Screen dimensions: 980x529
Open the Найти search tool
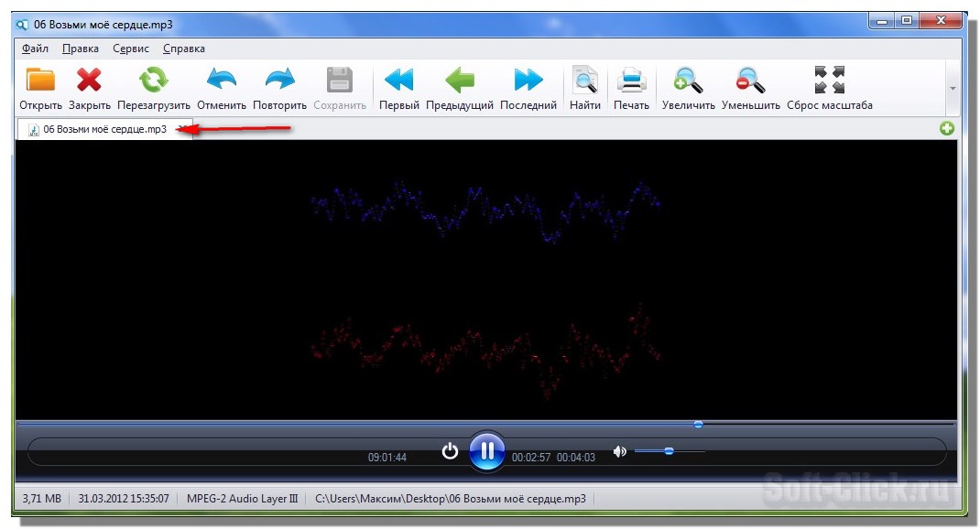pyautogui.click(x=584, y=81)
